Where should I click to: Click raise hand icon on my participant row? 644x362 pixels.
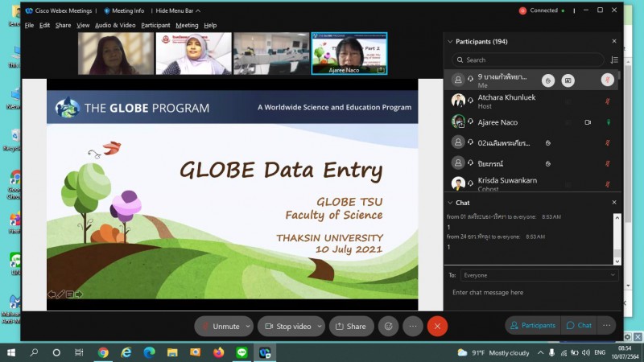548,80
